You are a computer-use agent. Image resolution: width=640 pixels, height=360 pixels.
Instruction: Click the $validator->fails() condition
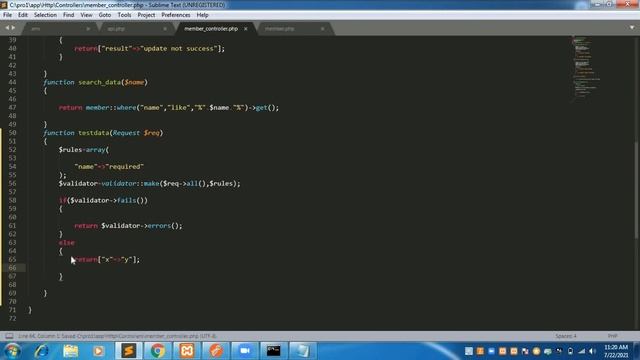[x=108, y=200]
